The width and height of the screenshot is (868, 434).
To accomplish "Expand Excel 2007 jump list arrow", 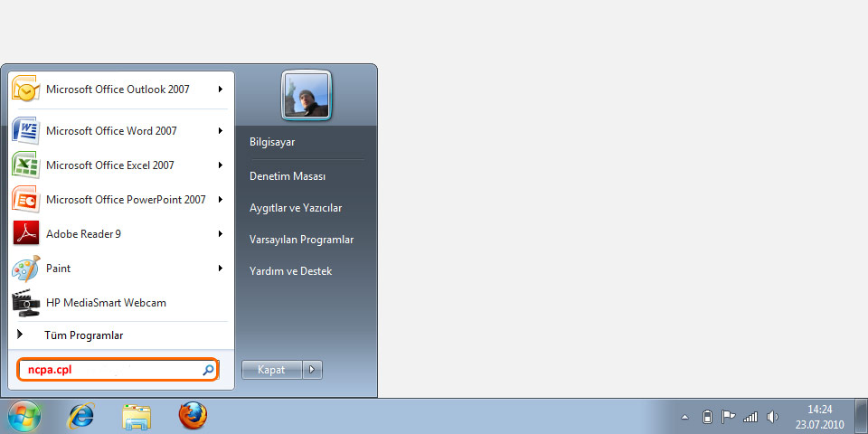I will (221, 165).
